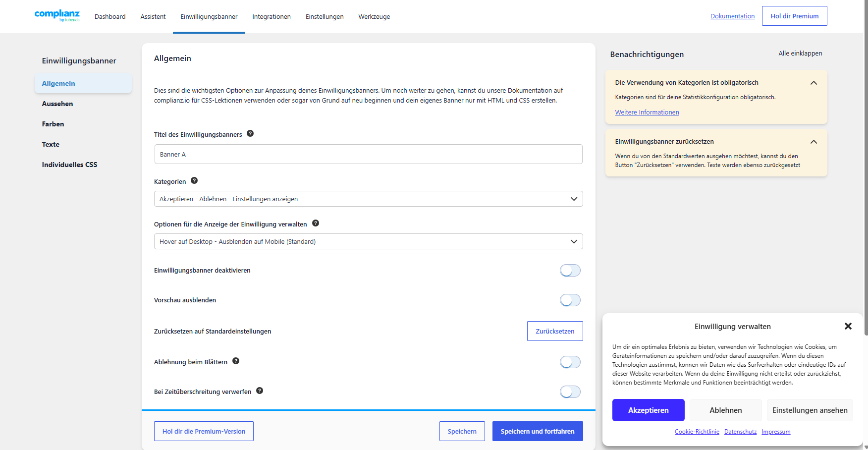The width and height of the screenshot is (868, 450).
Task: Click the Zurücksetzen button
Action: point(555,331)
